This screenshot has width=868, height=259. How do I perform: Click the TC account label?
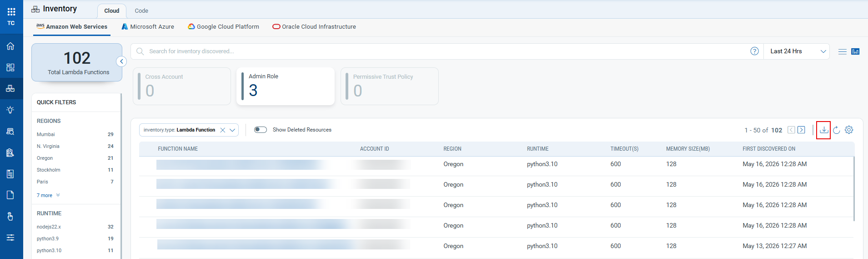11,23
